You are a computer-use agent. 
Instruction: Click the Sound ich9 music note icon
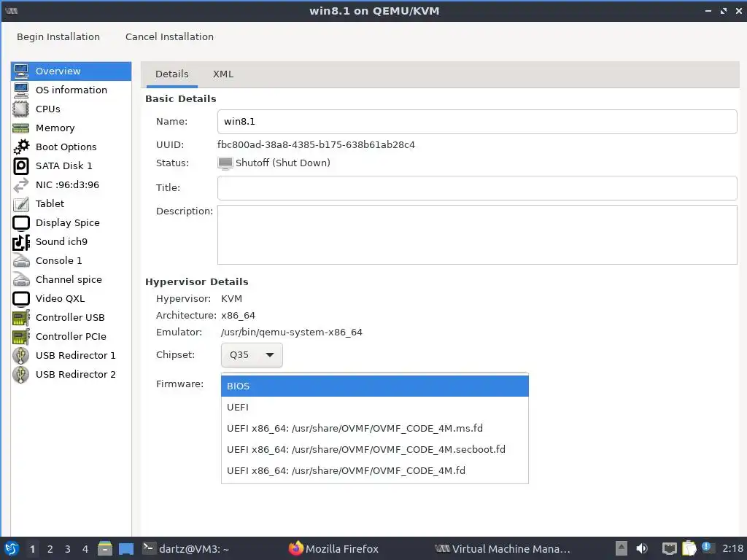[21, 242]
